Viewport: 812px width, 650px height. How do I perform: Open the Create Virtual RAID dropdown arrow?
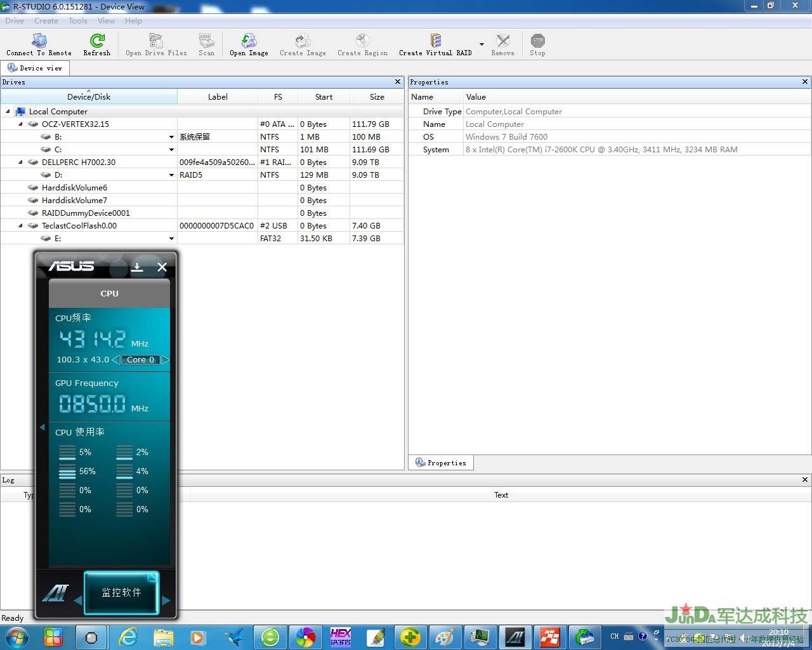(481, 44)
